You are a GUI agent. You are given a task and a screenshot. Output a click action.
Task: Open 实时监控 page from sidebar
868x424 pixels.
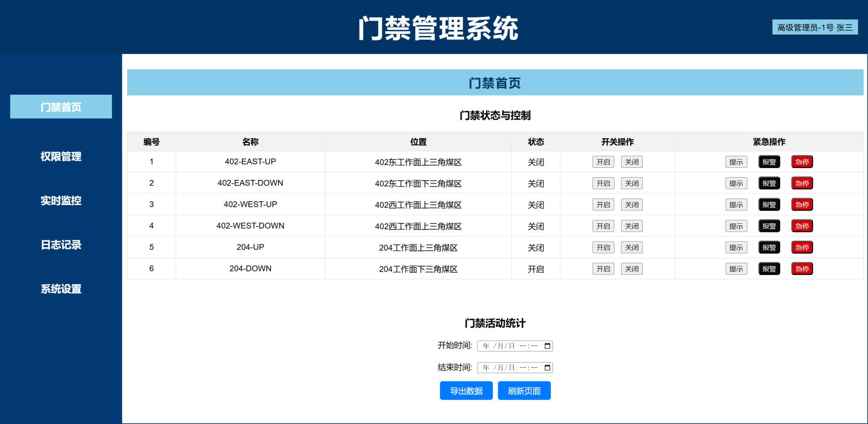tap(61, 200)
